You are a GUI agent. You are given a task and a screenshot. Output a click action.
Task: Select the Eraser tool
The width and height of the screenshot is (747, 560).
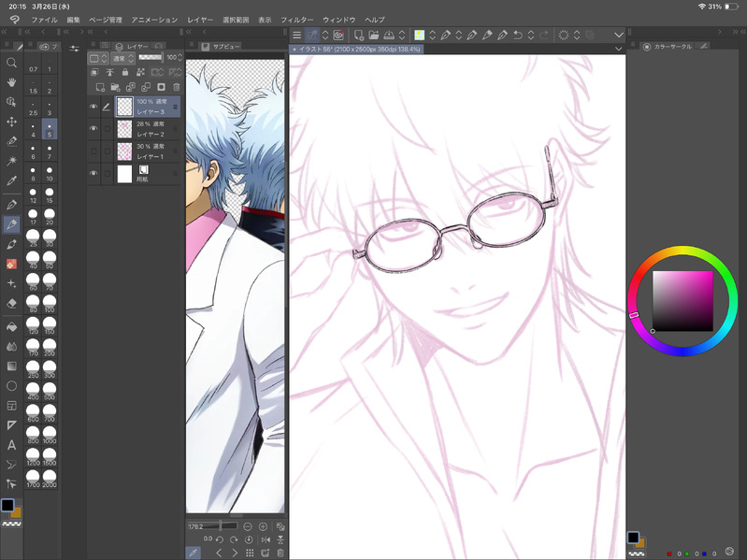click(x=11, y=303)
